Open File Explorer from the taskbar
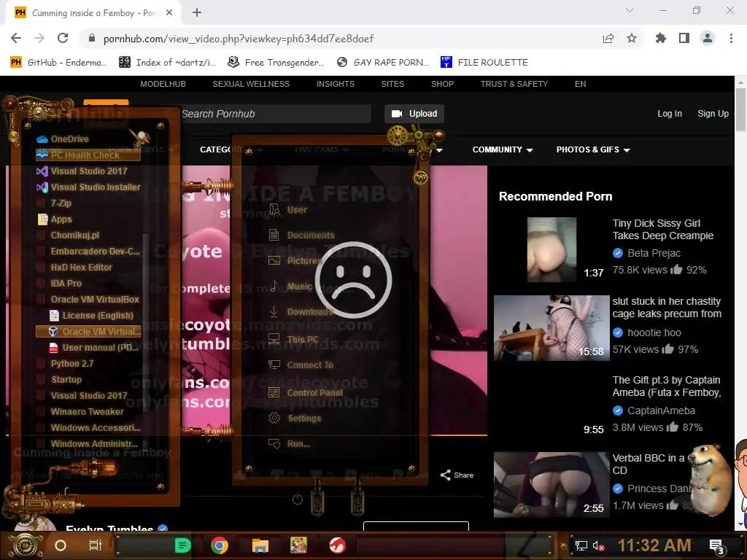The image size is (747, 560). click(260, 545)
